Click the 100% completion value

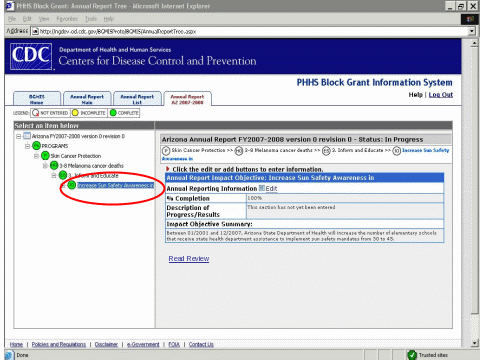(255, 198)
